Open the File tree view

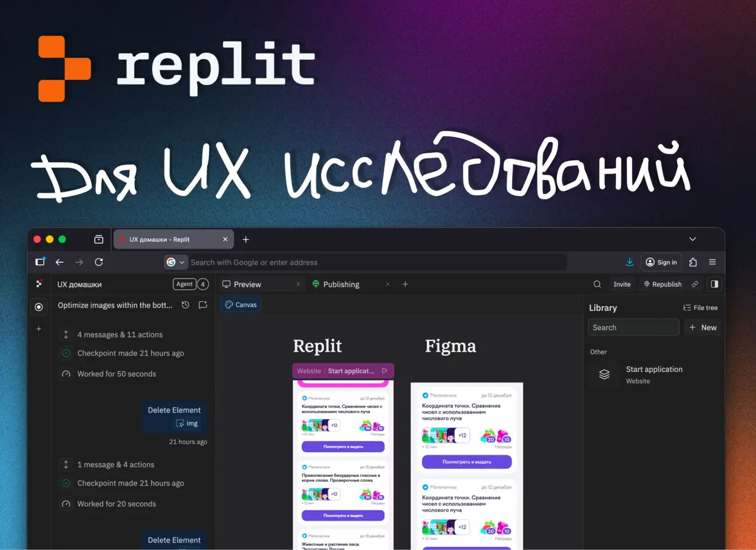click(x=701, y=308)
